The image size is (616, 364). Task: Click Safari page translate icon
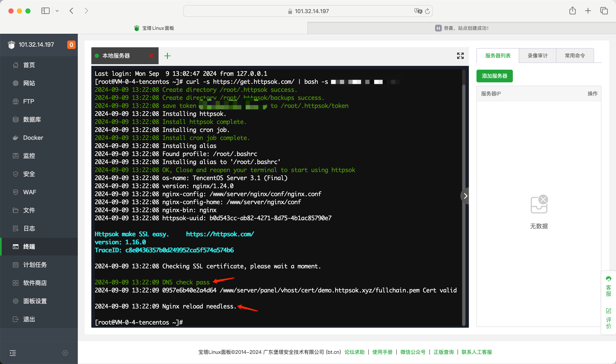pos(418,11)
